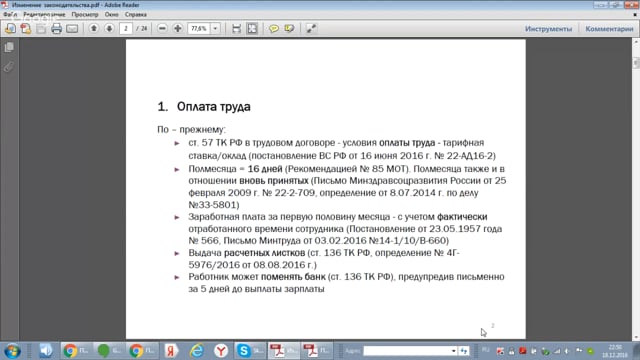Viewport: 640px width, 360px height.
Task: Switch to first Chrome taskbar window
Action: click(76, 351)
